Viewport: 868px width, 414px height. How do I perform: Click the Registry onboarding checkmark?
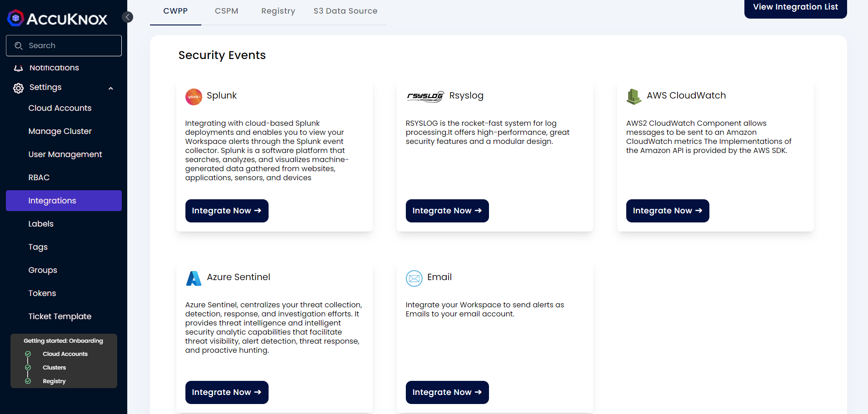pyautogui.click(x=28, y=381)
